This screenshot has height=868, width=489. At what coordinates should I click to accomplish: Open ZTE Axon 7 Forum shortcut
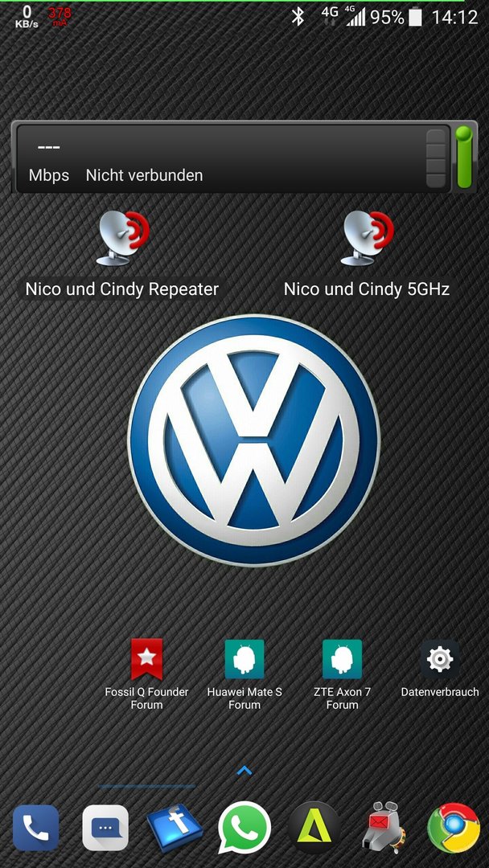point(343,674)
